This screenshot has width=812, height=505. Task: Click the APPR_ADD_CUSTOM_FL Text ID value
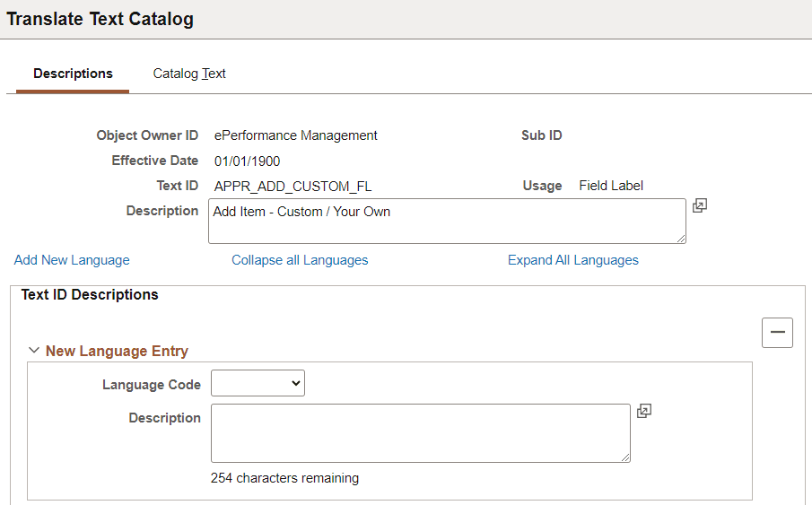tap(292, 186)
